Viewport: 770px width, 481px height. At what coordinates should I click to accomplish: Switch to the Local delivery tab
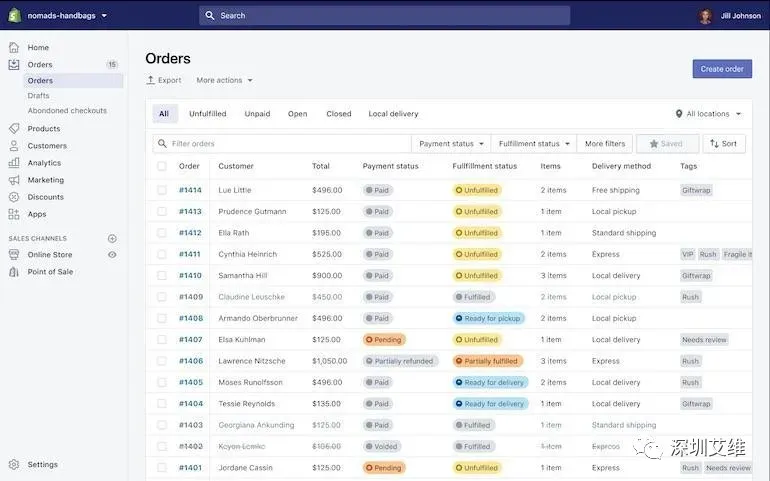[x=393, y=113]
